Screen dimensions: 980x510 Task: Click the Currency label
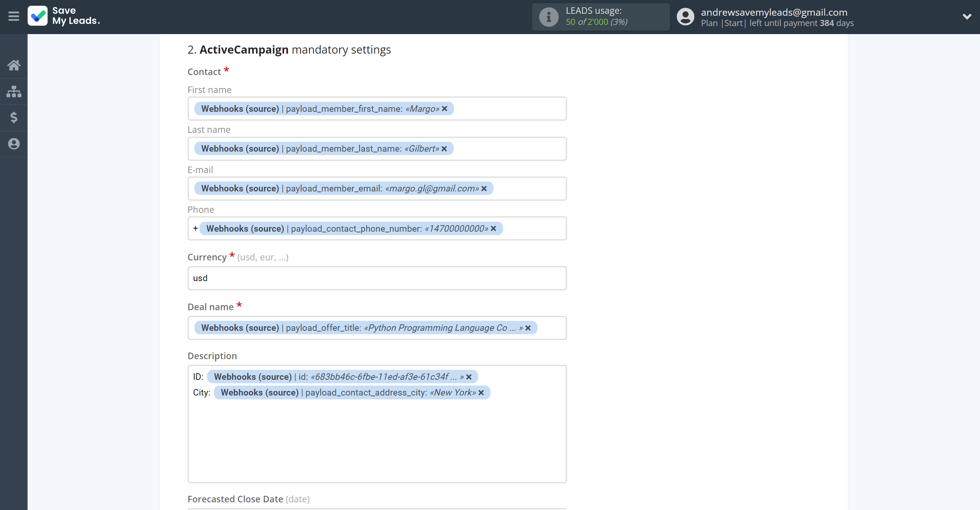pos(207,257)
